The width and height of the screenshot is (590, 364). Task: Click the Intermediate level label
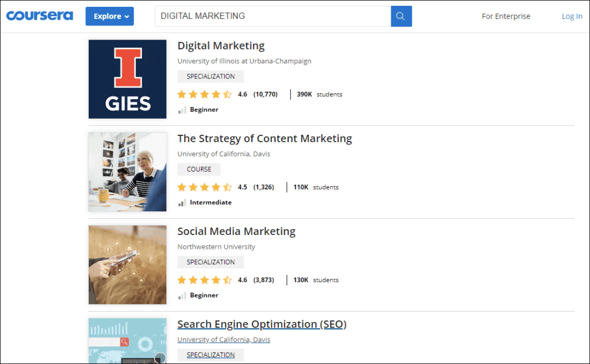pos(211,202)
